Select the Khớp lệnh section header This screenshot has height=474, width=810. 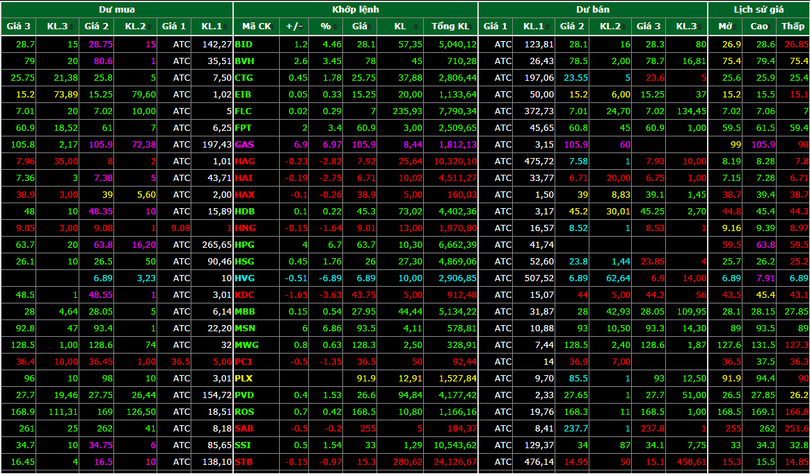[x=354, y=8]
